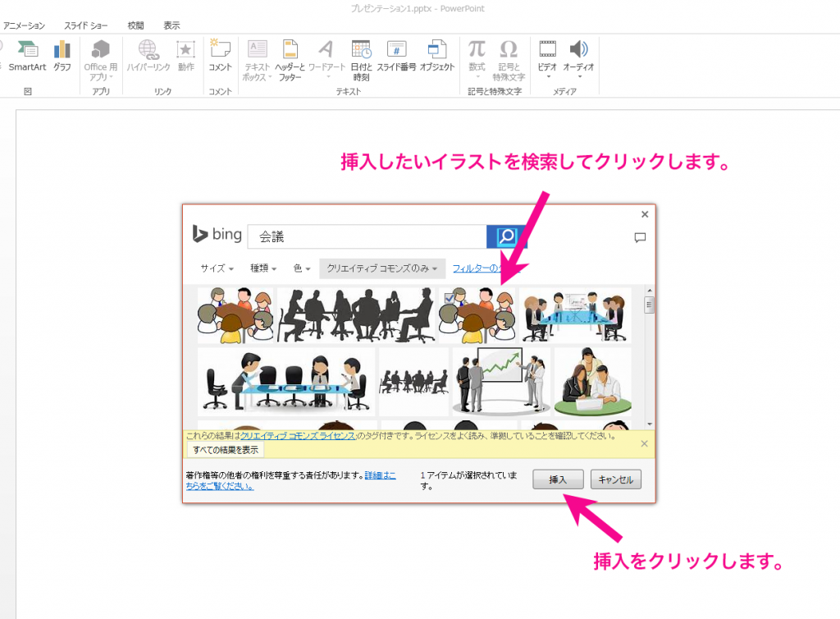Add a comment with コメント icon
This screenshot has height=619, width=840.
tap(220, 56)
